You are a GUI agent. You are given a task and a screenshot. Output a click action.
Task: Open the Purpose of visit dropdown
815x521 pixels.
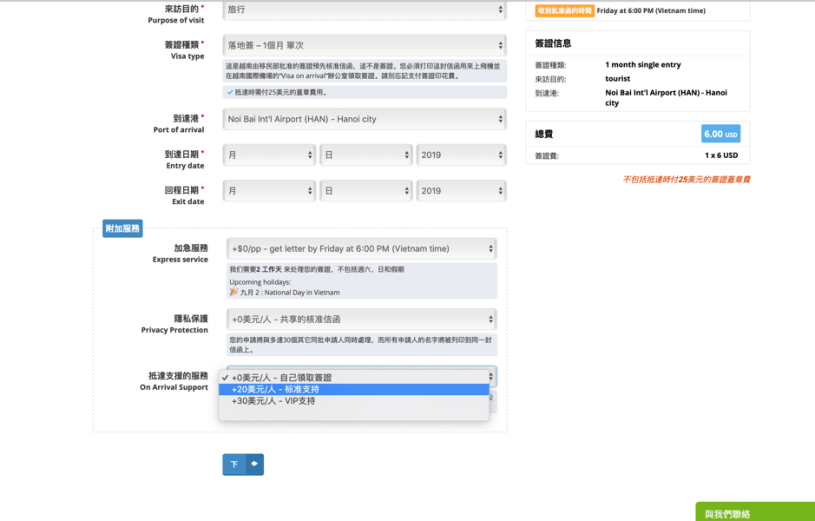click(364, 10)
